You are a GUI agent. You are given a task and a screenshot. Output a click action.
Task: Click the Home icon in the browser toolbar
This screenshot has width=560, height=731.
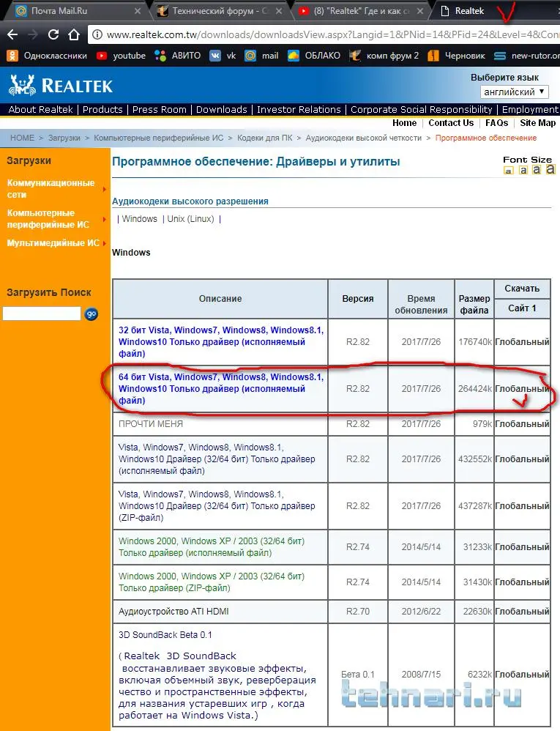[74, 34]
